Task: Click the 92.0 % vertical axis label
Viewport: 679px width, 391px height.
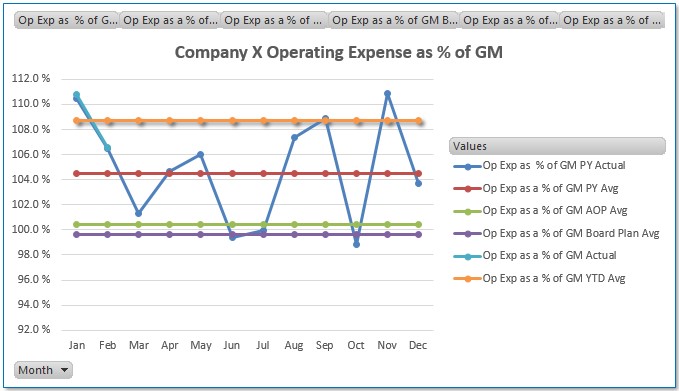Action: [34, 330]
